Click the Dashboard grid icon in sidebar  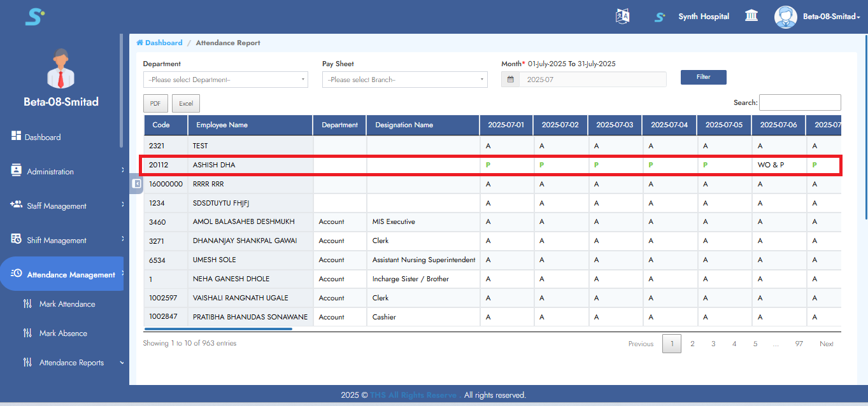click(x=17, y=136)
